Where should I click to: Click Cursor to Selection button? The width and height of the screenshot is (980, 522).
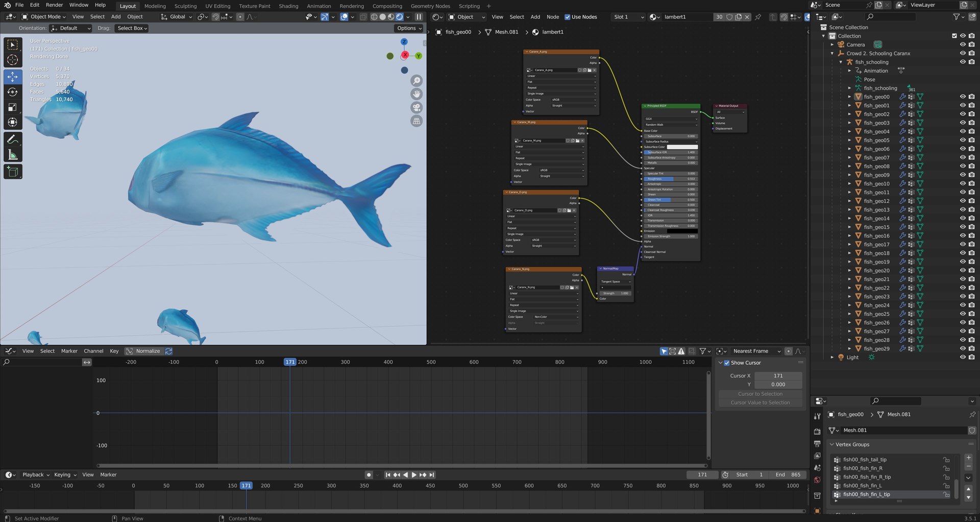click(x=760, y=394)
